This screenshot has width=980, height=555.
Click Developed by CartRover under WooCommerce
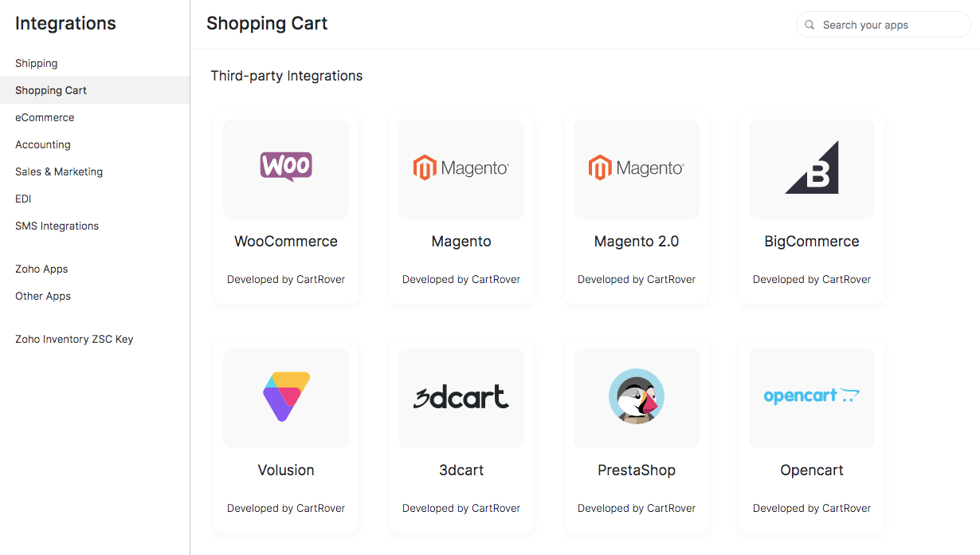(285, 279)
